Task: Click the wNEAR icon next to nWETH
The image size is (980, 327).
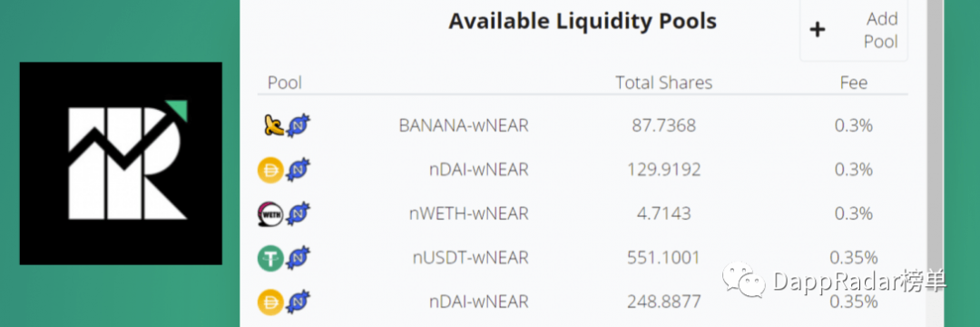Action: pyautogui.click(x=299, y=213)
